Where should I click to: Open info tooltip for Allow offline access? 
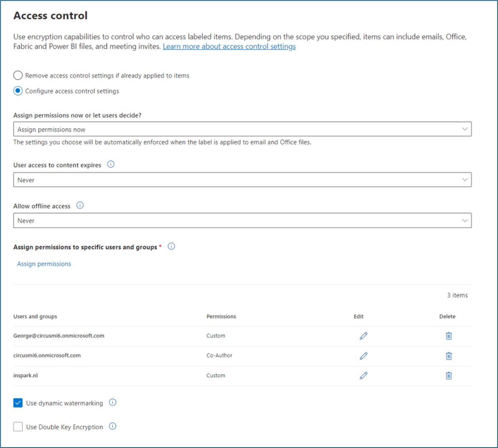(x=80, y=205)
